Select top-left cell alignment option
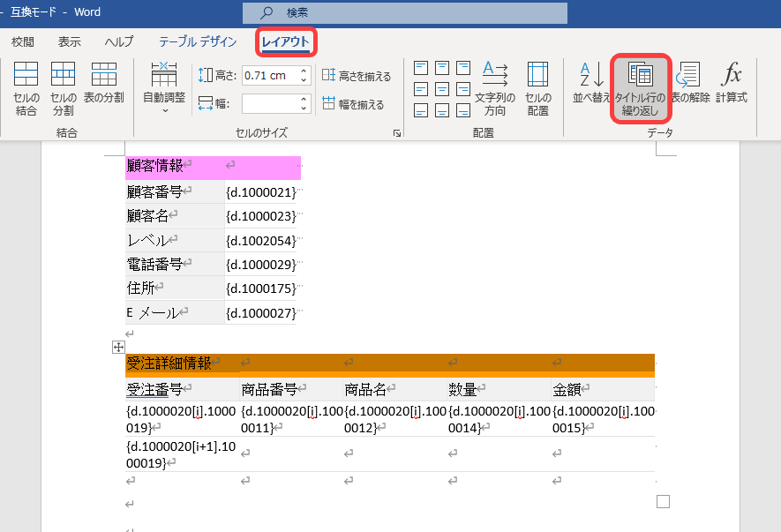Image resolution: width=781 pixels, height=532 pixels. tap(421, 68)
